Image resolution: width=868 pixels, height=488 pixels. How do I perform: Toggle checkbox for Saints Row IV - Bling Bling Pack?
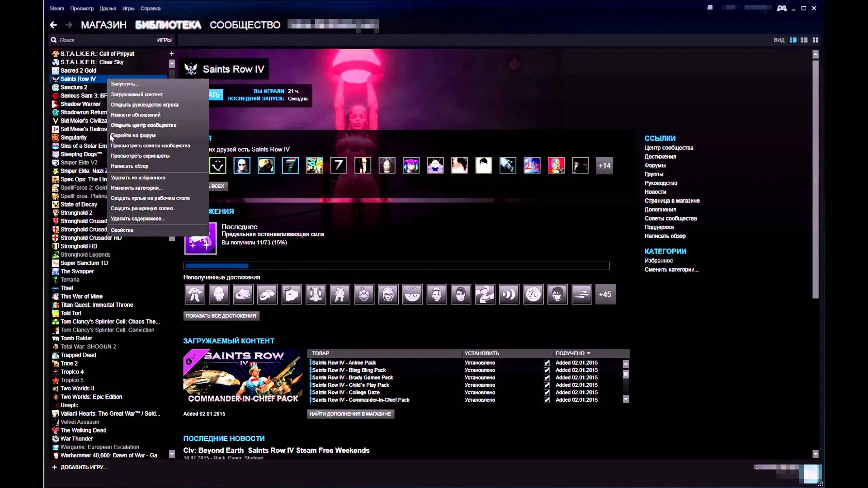click(x=547, y=370)
